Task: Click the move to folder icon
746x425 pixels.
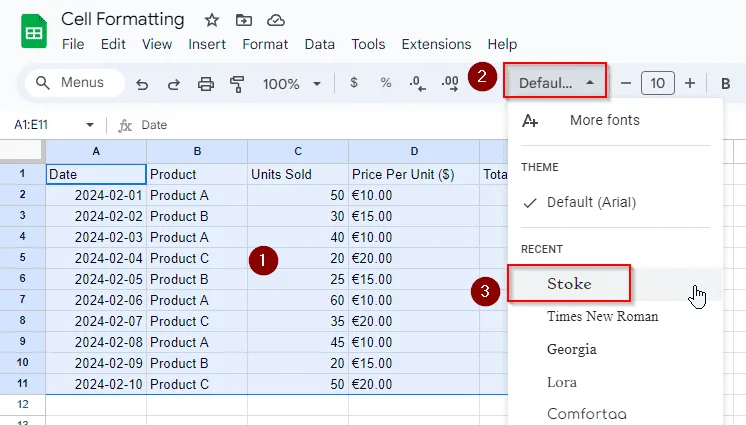Action: point(244,20)
